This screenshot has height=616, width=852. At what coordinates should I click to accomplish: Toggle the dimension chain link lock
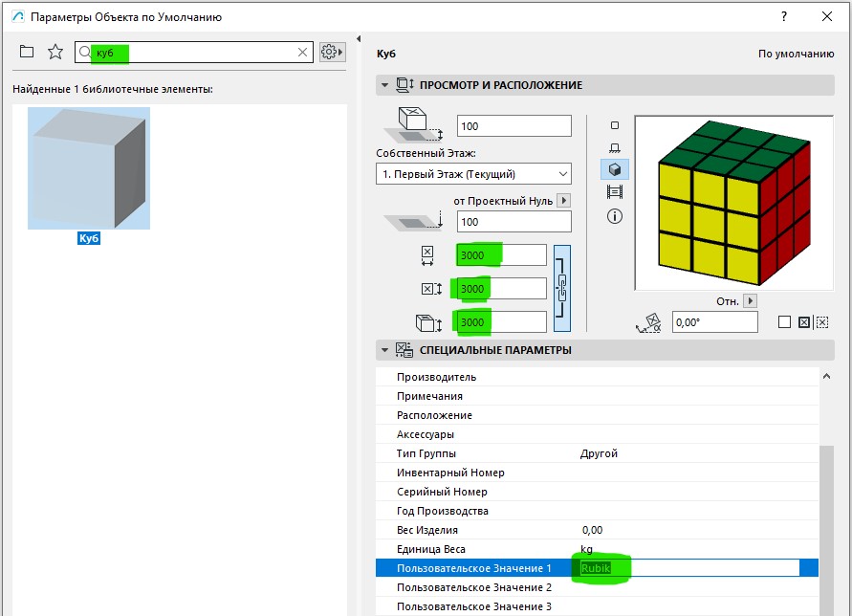tap(562, 287)
